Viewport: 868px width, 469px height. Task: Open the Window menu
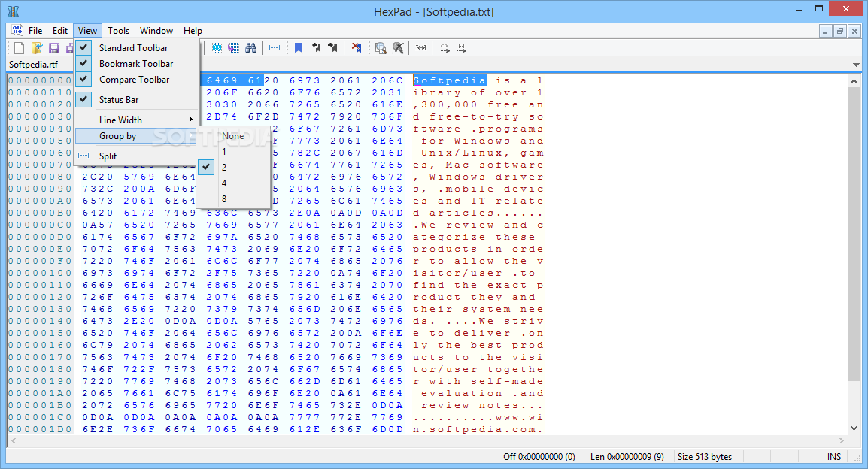tap(156, 30)
